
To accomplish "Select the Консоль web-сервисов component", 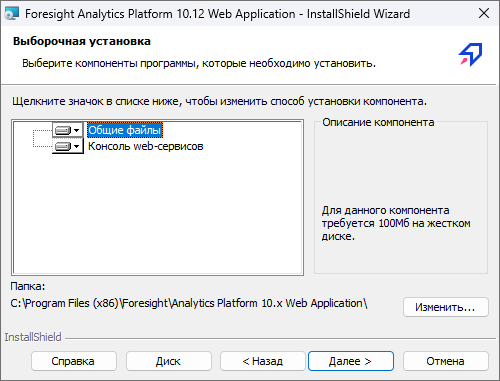I will pyautogui.click(x=146, y=146).
